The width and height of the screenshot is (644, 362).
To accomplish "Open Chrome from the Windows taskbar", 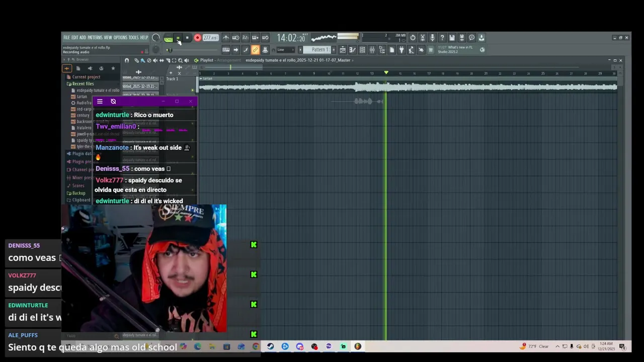I will coord(256,346).
